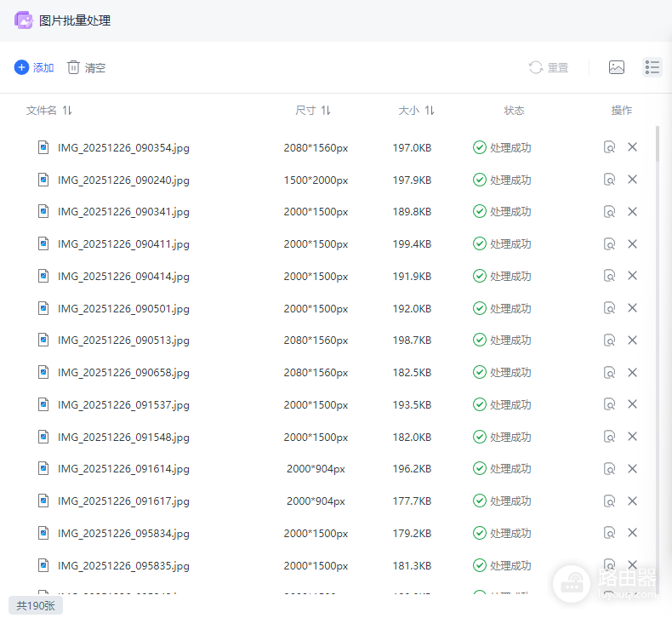Preview IMG_20251226_091617.jpg
Screen dimensions: 672x618
point(609,501)
